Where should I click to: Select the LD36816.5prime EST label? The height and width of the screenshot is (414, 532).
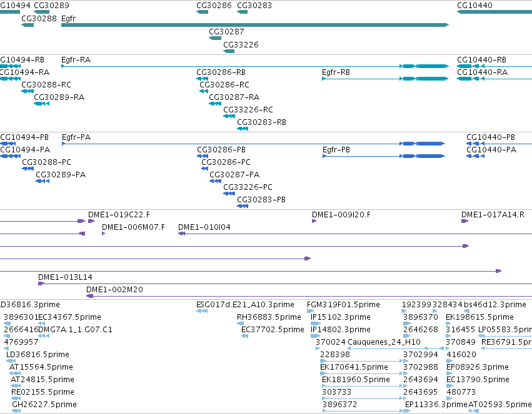click(x=38, y=355)
